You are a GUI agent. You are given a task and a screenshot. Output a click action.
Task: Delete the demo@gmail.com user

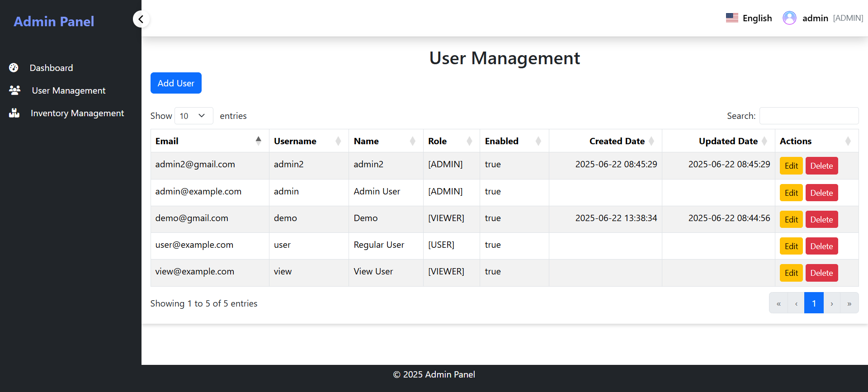click(821, 220)
